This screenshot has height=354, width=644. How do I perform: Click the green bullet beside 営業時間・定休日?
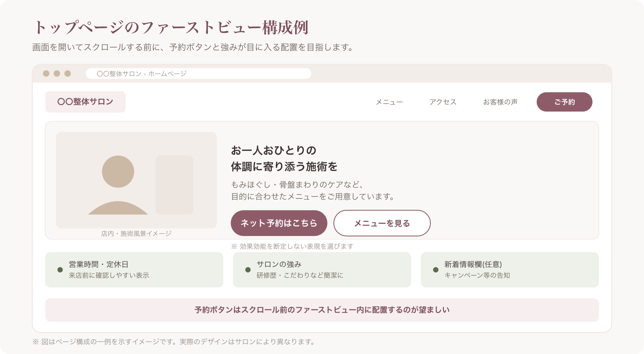tap(60, 270)
